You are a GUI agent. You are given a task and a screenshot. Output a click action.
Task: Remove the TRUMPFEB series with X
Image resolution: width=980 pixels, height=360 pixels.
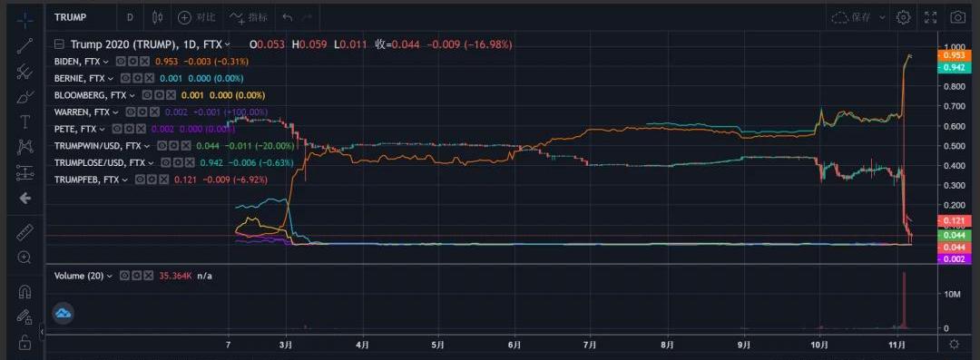163,180
